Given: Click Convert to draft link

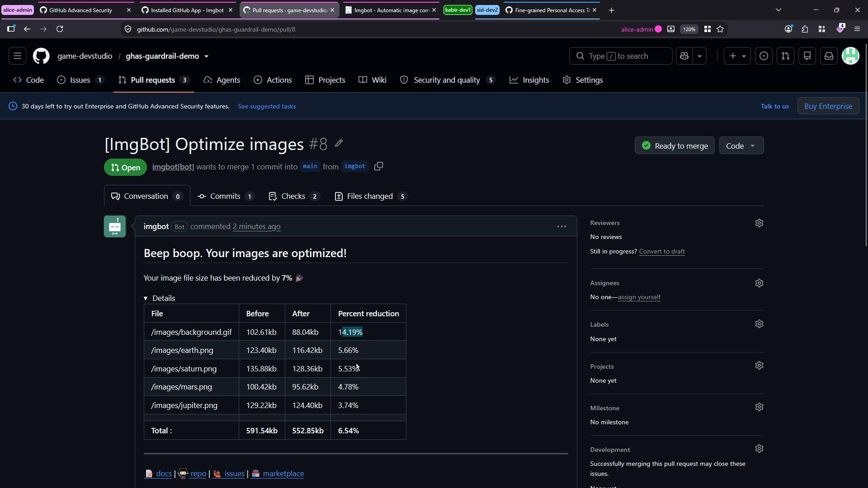Looking at the screenshot, I should tap(662, 251).
